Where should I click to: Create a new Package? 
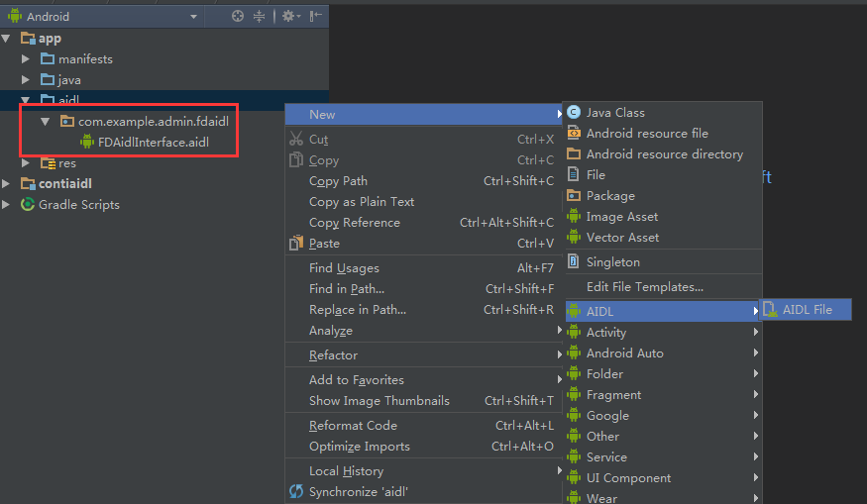(x=663, y=196)
